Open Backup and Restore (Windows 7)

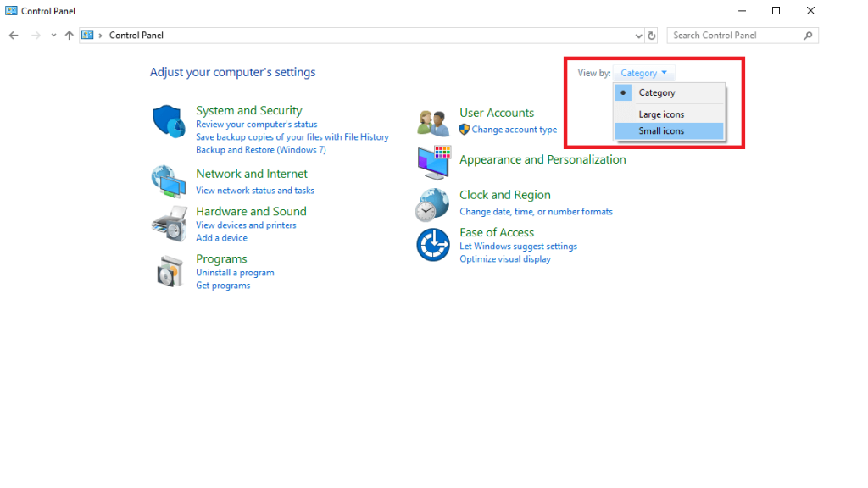click(x=261, y=149)
